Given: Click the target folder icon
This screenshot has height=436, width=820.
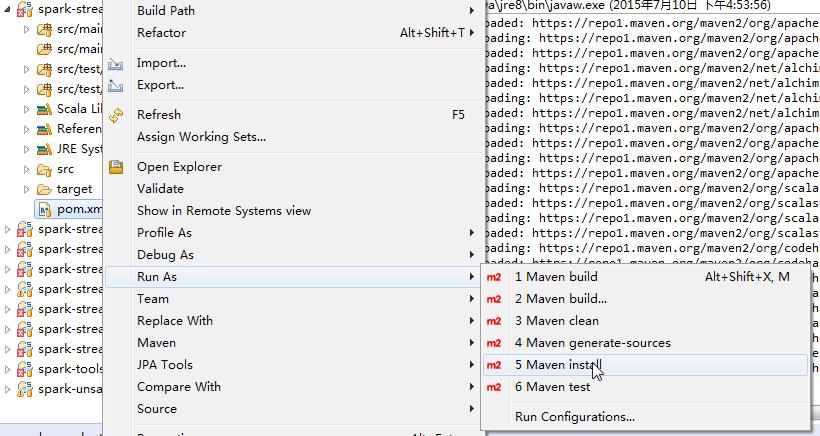Looking at the screenshot, I should tap(44, 189).
